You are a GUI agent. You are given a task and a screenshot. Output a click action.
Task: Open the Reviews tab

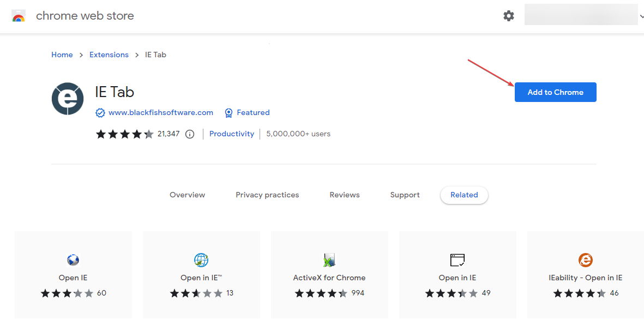(345, 195)
